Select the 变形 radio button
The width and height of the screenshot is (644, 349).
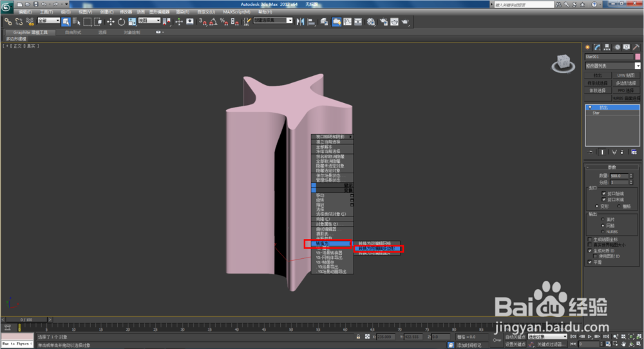(597, 206)
